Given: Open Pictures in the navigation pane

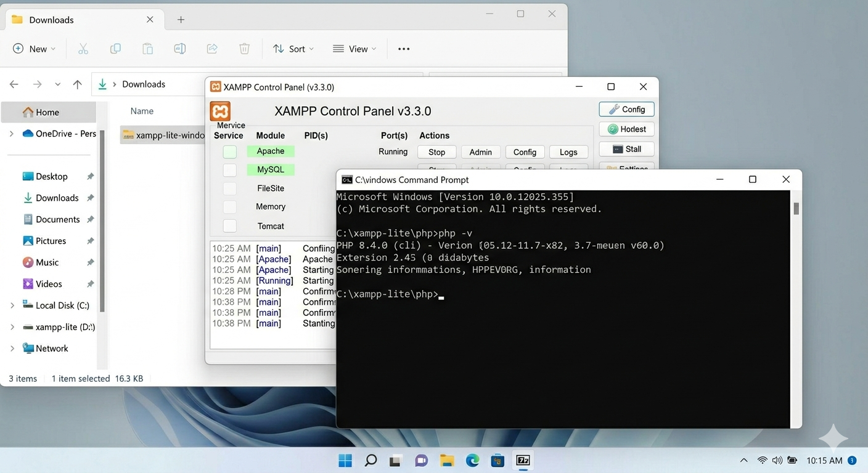Looking at the screenshot, I should point(52,241).
